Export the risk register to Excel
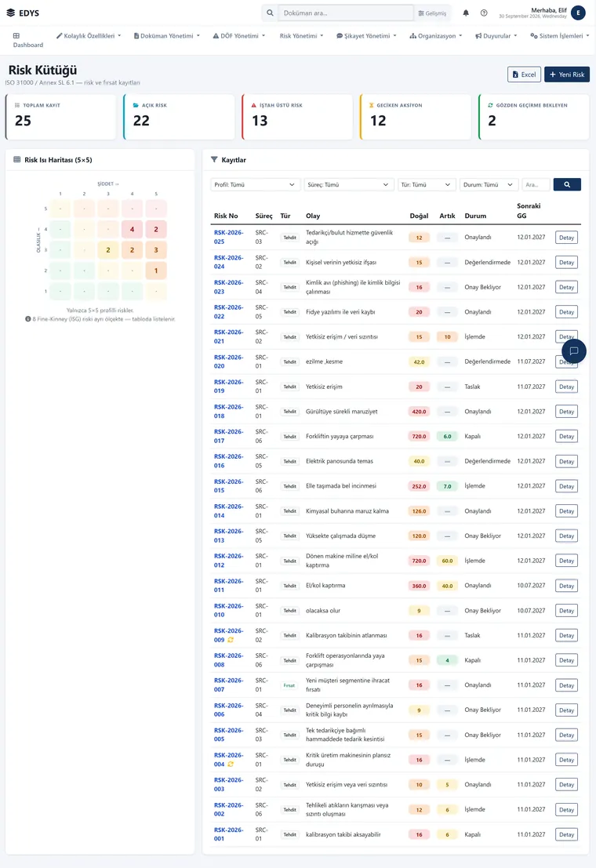The width and height of the screenshot is (596, 868). click(524, 74)
